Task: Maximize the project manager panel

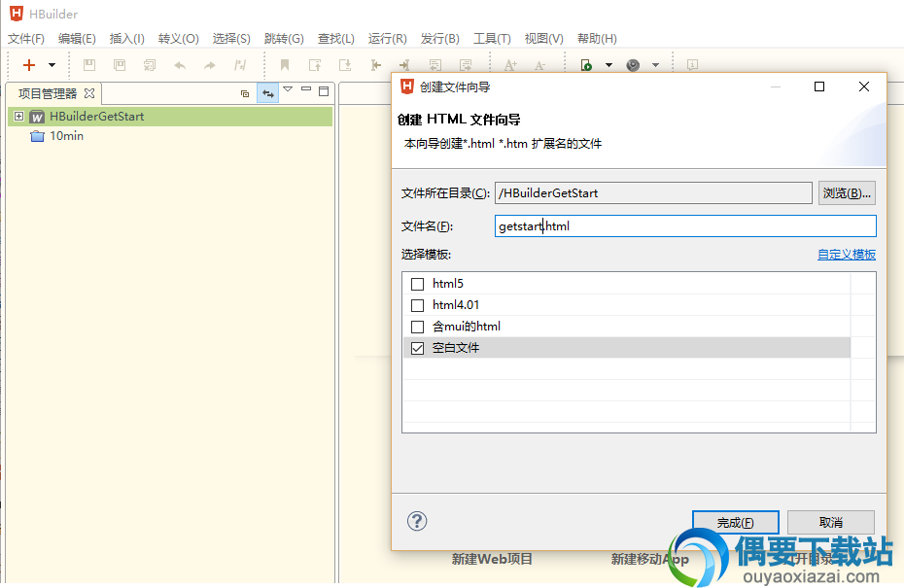Action: coord(324,91)
